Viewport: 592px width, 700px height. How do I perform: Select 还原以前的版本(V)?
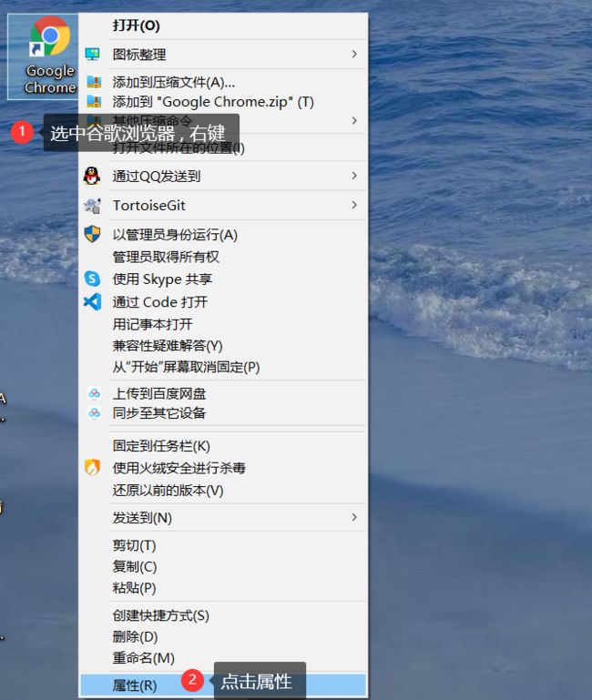pos(223,490)
